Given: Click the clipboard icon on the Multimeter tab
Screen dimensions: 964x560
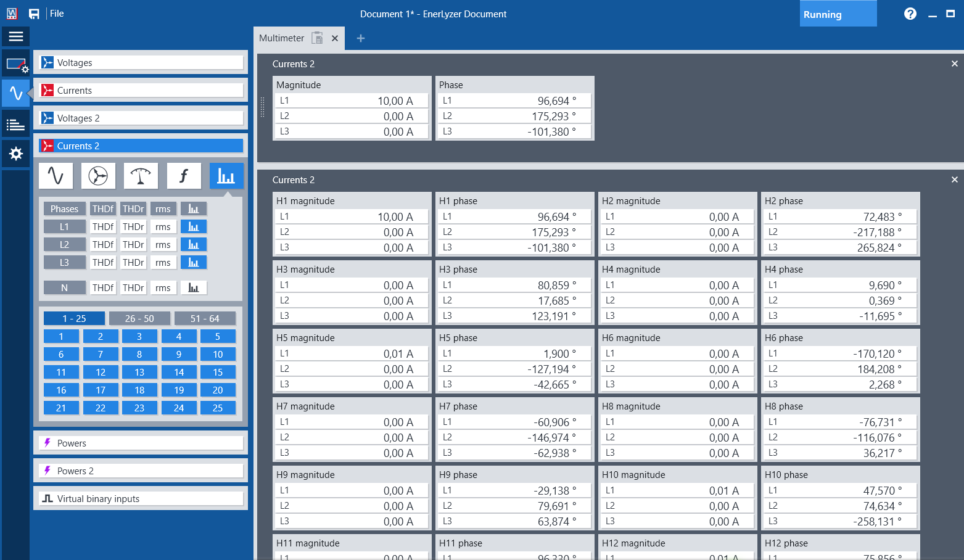Looking at the screenshot, I should click(x=317, y=38).
